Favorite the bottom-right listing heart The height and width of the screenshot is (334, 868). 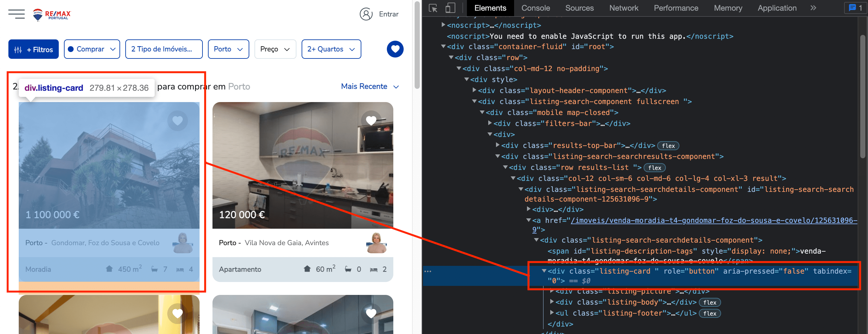[371, 314]
